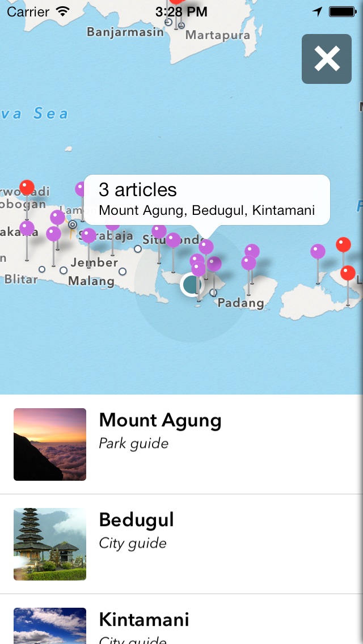Tap the Mount Agung sunset thumbnail
The image size is (363, 644).
tap(50, 444)
